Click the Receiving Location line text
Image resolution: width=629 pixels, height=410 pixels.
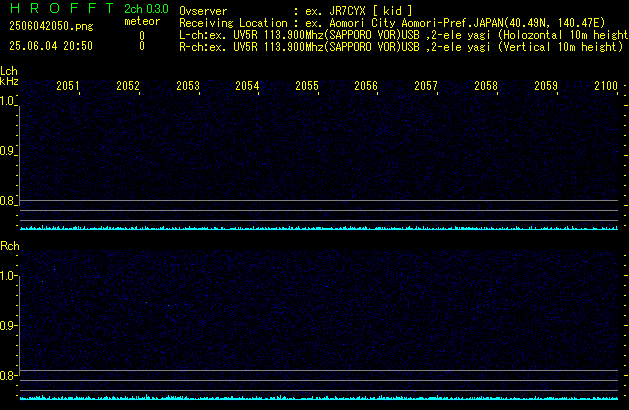pos(392,23)
